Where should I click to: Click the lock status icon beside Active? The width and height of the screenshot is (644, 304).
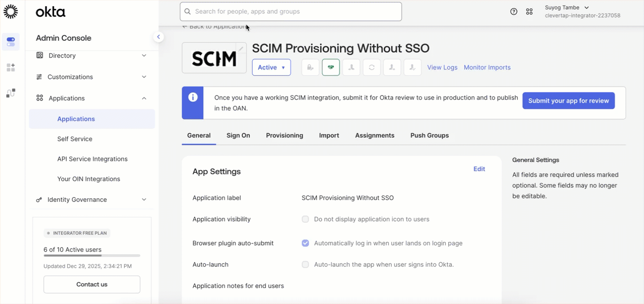(310, 67)
